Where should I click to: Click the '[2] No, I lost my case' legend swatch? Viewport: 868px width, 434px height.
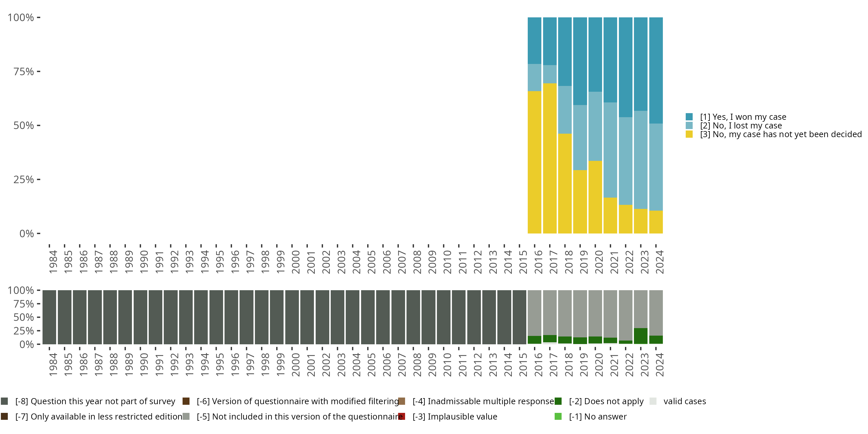tap(689, 126)
